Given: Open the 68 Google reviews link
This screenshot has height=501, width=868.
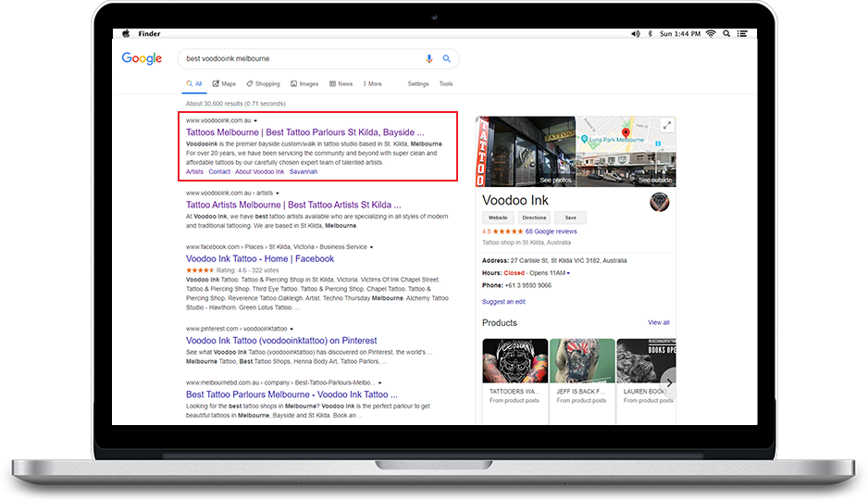Looking at the screenshot, I should (x=551, y=232).
